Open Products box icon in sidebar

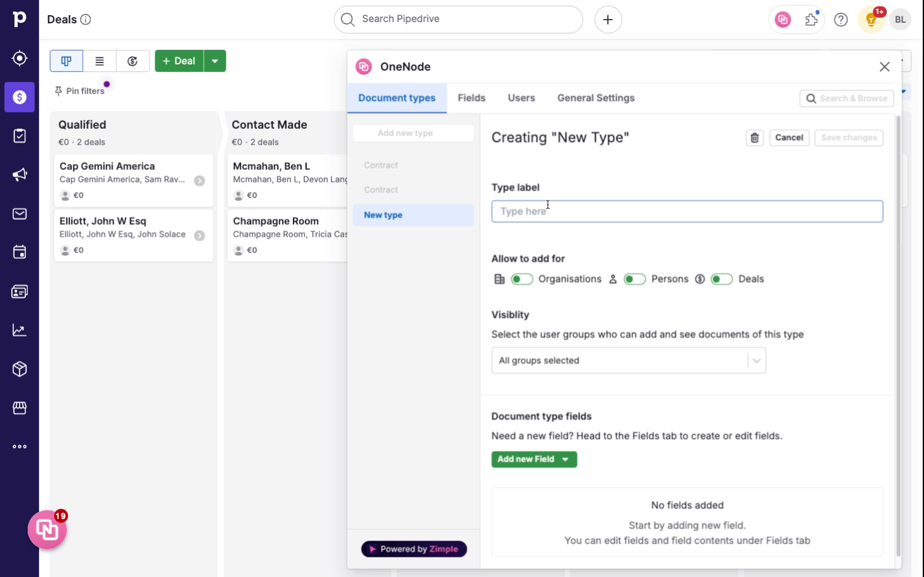pos(20,369)
